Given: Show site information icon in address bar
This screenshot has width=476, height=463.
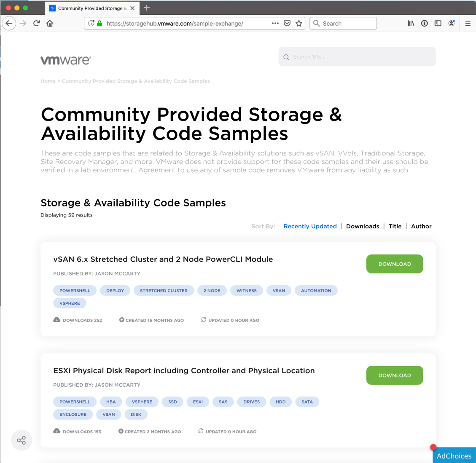Looking at the screenshot, I should click(x=91, y=23).
